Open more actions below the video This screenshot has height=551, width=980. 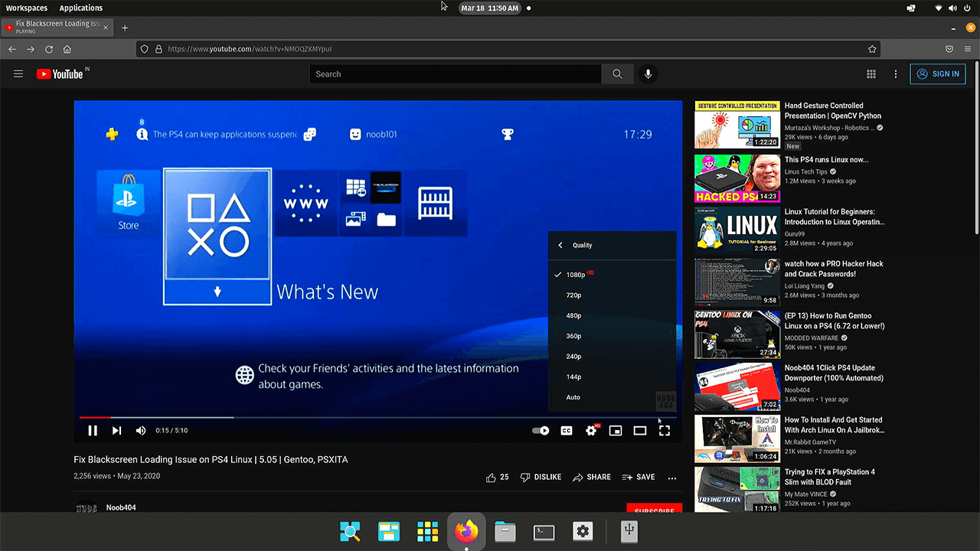[672, 478]
